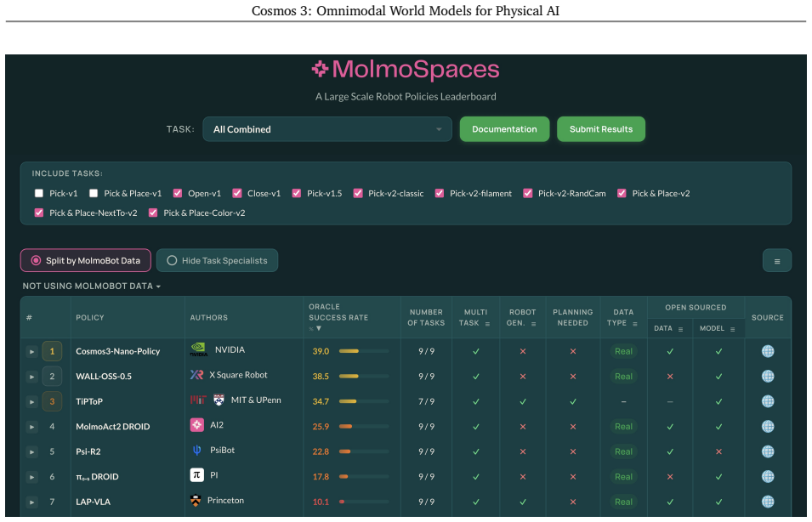Viewport: 812px width, 522px height.
Task: Open the Data Type column filter icon
Action: [635, 324]
